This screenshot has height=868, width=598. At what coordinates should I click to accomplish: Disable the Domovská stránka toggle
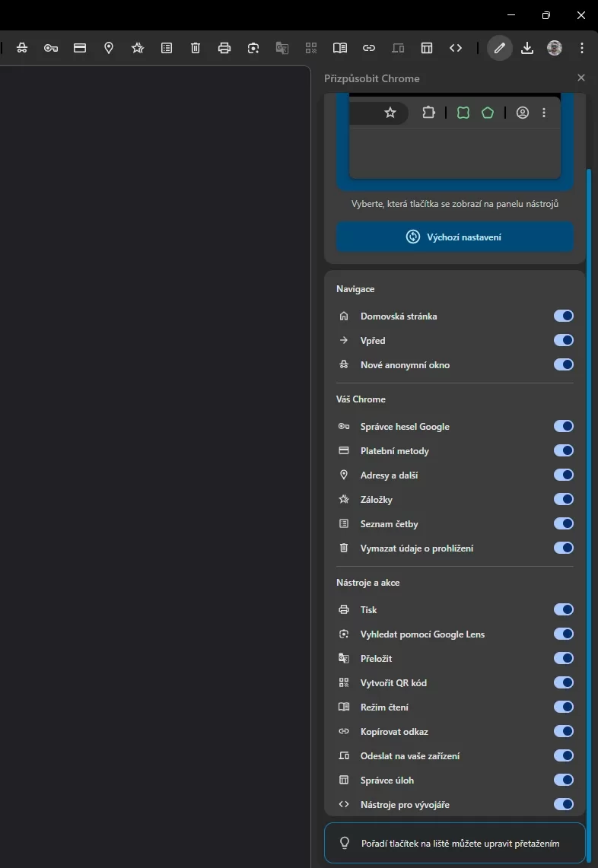click(x=563, y=316)
